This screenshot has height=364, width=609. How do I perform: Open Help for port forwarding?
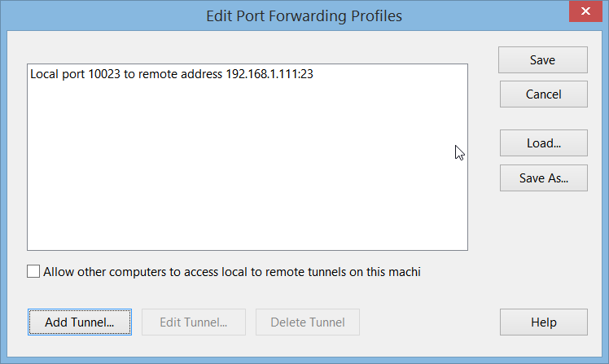pos(543,322)
